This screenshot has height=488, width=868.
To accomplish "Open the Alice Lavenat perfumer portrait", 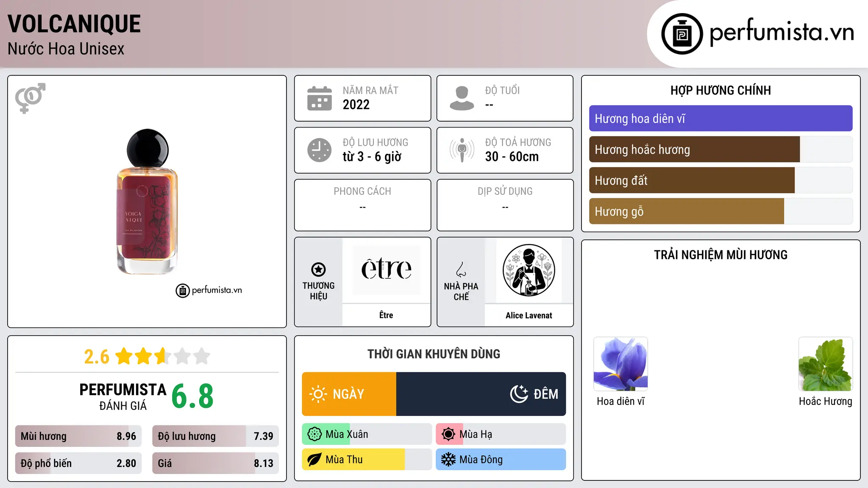I will coord(529,270).
